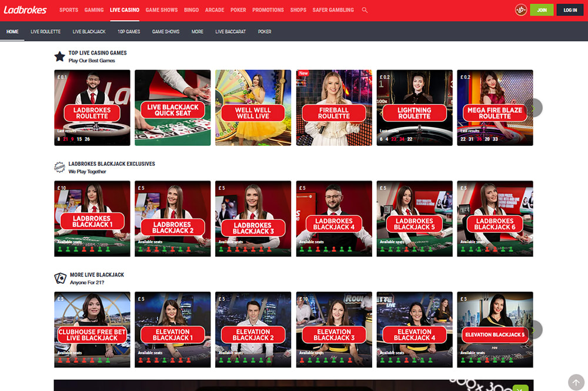588x391 pixels.
Task: Click the scroll-to-top arrow button
Action: click(x=576, y=383)
